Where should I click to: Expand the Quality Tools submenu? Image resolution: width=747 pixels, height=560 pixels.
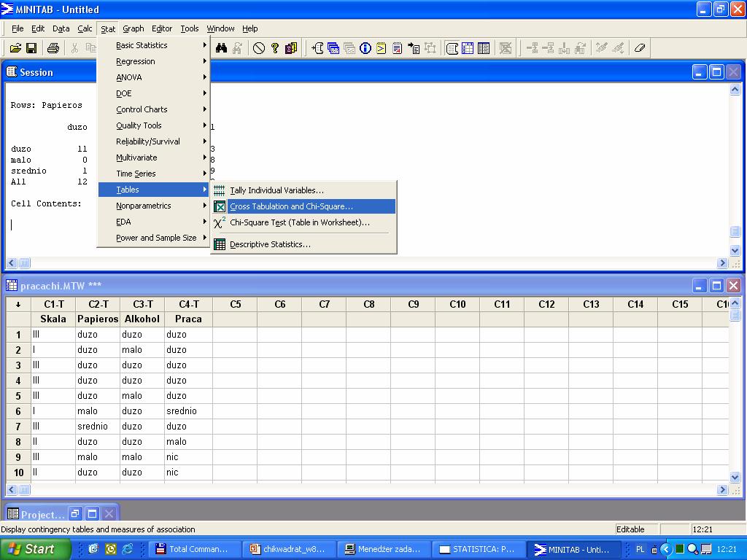point(153,125)
